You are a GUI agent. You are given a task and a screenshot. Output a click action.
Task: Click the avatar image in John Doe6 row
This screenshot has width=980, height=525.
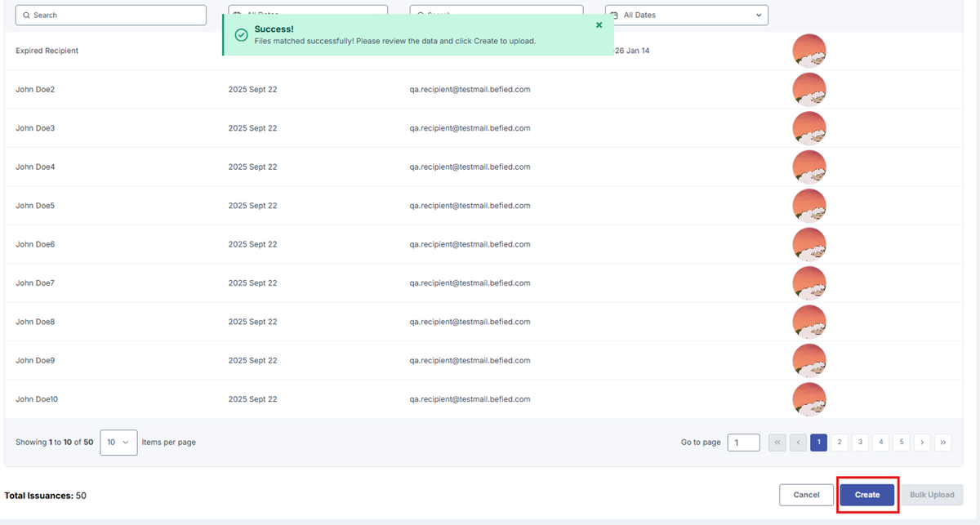coord(809,244)
